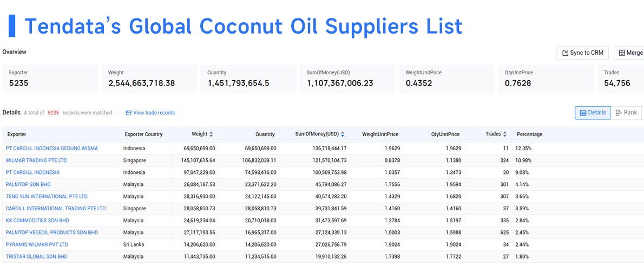644x271 pixels.
Task: Sort by the Weight column arrows
Action: (x=211, y=134)
